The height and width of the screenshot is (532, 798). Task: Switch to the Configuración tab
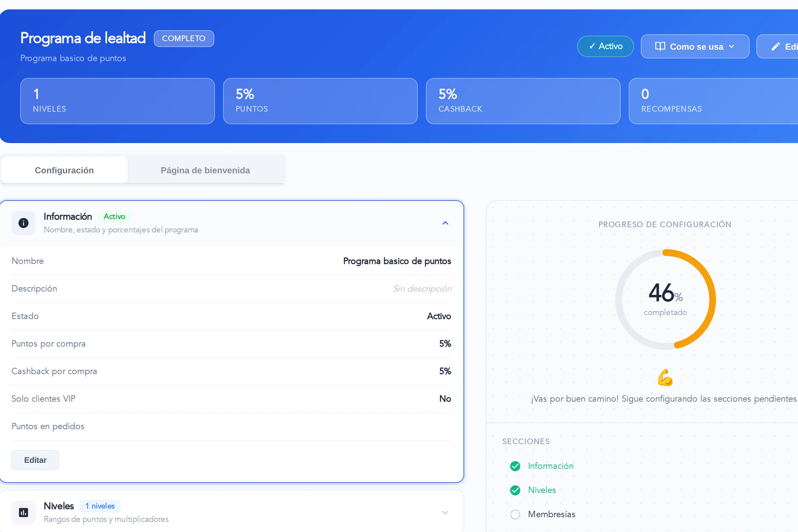[x=64, y=170]
